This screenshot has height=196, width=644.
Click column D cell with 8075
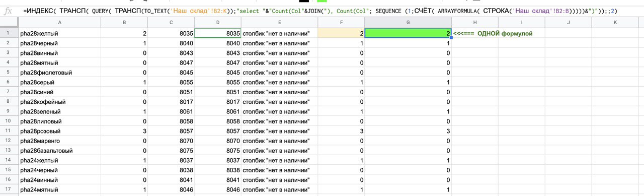pyautogui.click(x=218, y=151)
